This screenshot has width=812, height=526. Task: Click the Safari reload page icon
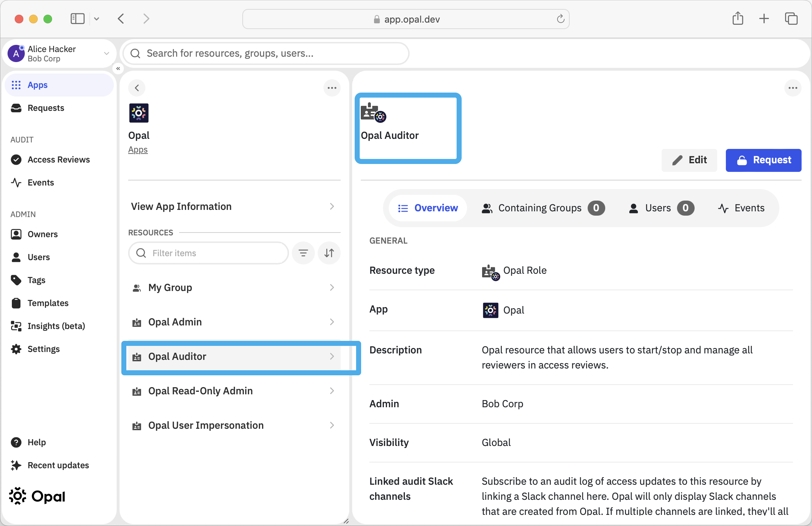tap(560, 19)
